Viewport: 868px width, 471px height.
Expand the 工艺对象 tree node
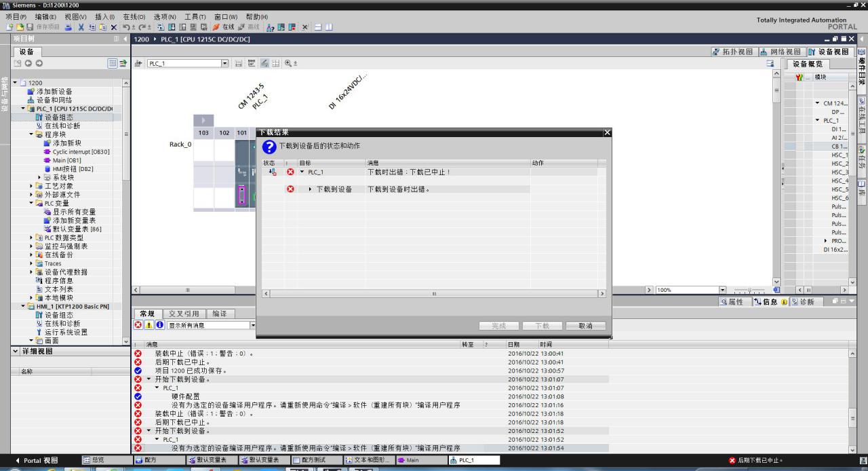tap(31, 186)
